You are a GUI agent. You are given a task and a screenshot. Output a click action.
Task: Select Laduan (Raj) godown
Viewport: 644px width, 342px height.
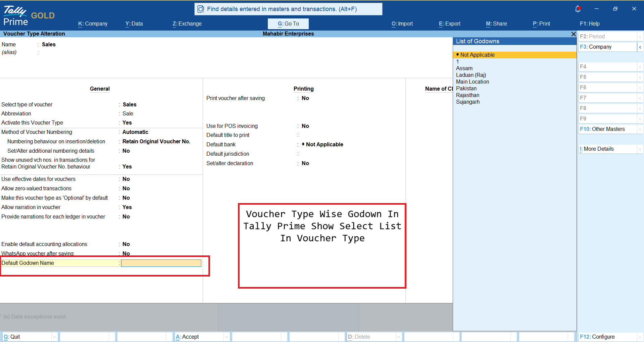click(x=514, y=75)
